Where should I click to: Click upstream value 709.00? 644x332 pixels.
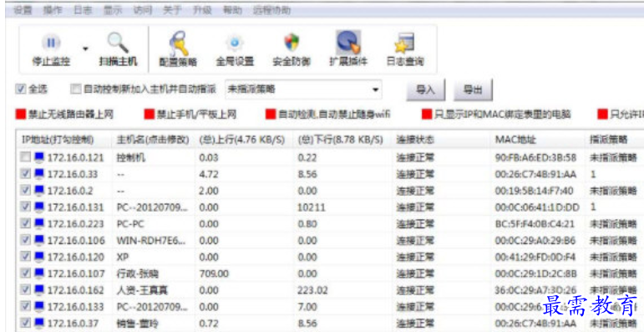(x=214, y=273)
